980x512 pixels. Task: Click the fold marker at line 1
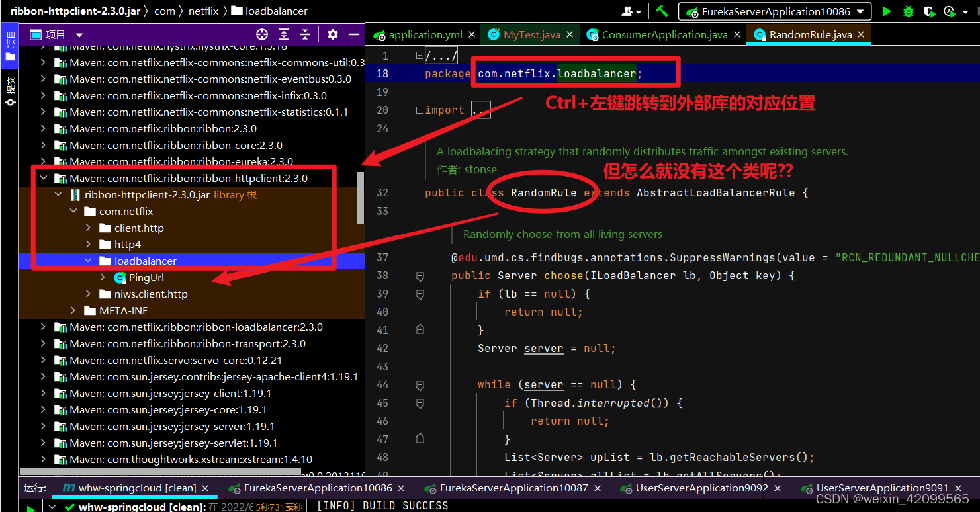(x=420, y=56)
